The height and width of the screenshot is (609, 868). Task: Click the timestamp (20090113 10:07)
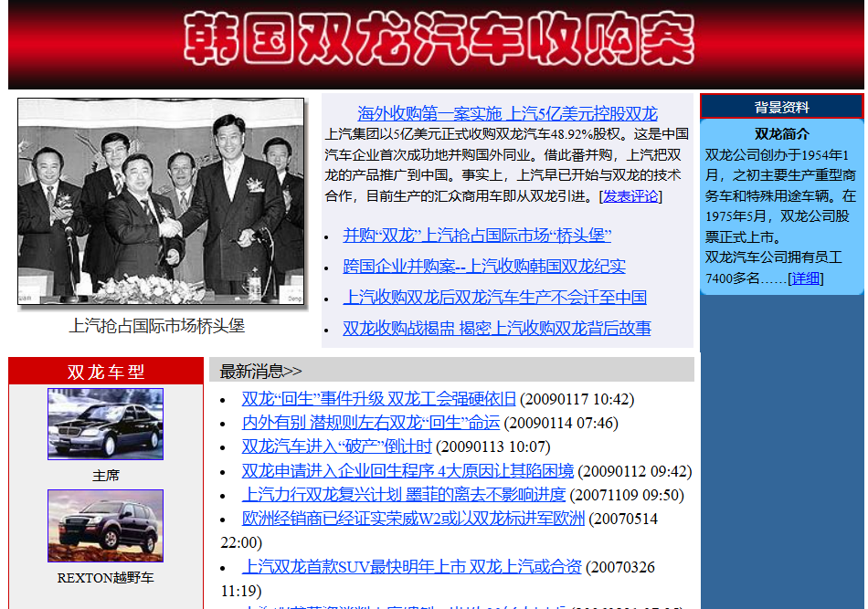coord(493,446)
